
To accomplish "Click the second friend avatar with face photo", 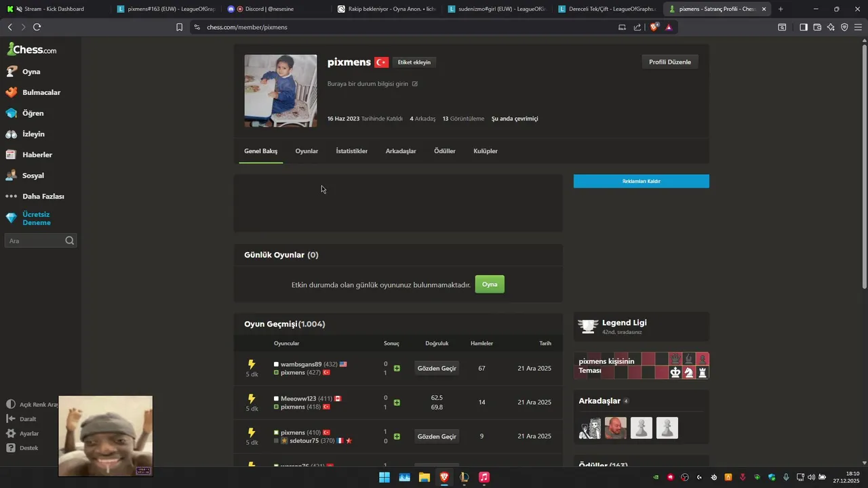I will (616, 428).
